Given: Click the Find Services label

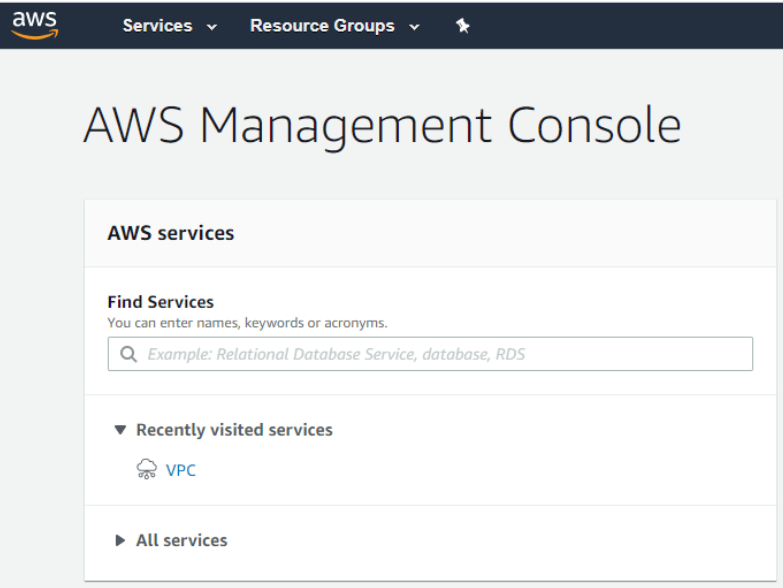Looking at the screenshot, I should [160, 301].
